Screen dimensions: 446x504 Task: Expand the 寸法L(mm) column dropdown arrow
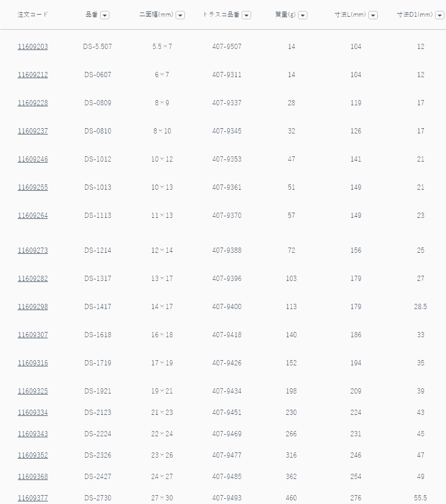click(x=373, y=15)
